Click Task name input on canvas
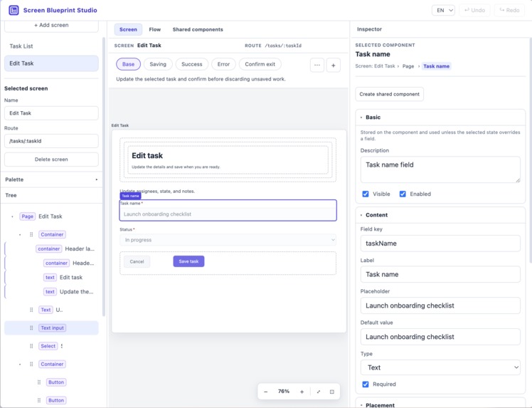Image resolution: width=532 pixels, height=408 pixels. (x=228, y=214)
